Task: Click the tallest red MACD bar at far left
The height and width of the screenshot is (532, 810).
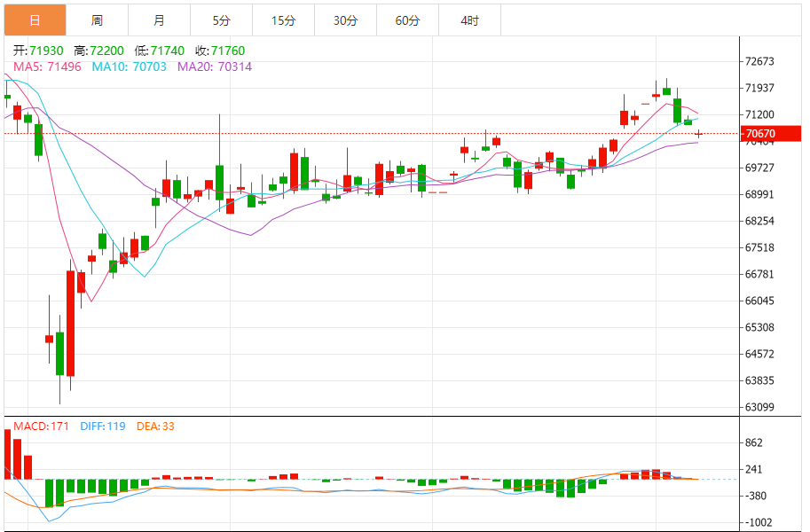Action: pyautogui.click(x=7, y=455)
